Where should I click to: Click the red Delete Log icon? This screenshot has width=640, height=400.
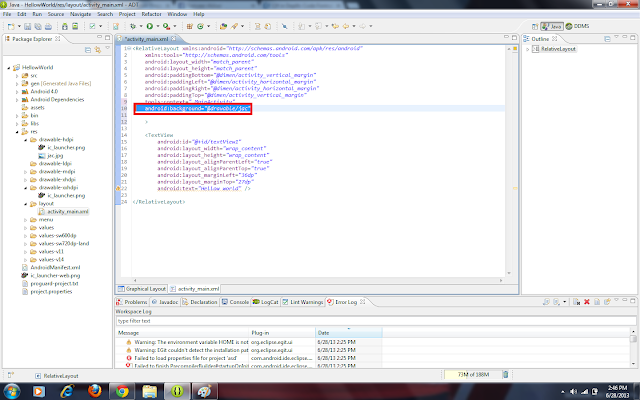tap(587, 302)
